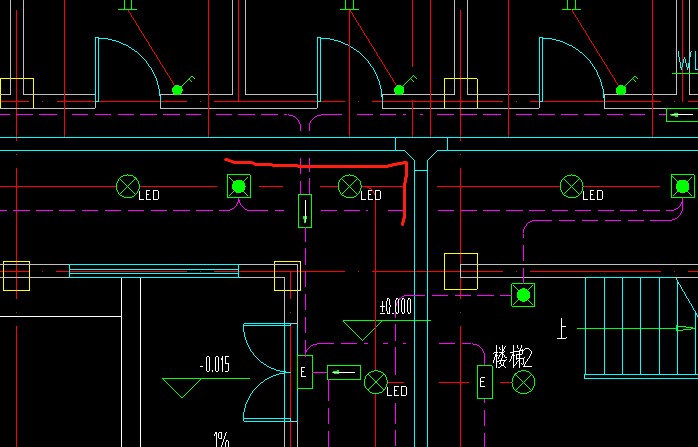The width and height of the screenshot is (698, 447).
Task: Select emergency light symbol below the stairwell column
Action: [x=523, y=295]
